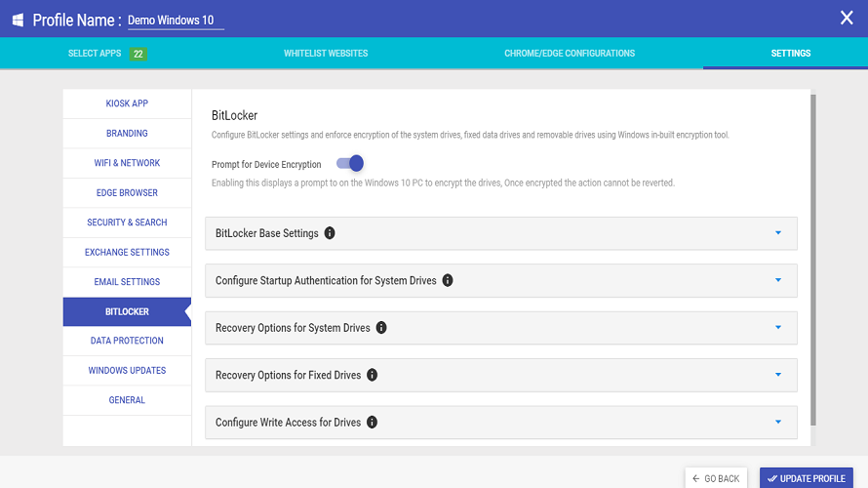
Task: Click info icon for Startup Authentication section
Action: click(x=448, y=280)
